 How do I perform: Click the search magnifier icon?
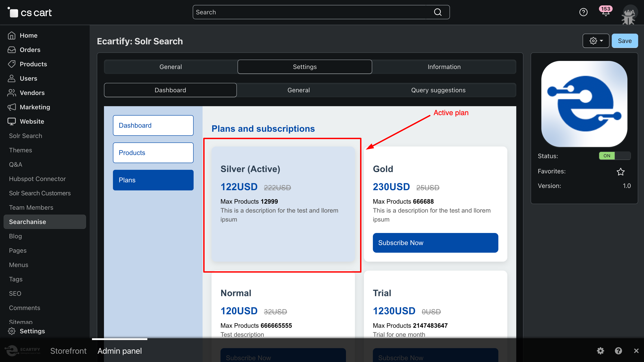pyautogui.click(x=437, y=12)
